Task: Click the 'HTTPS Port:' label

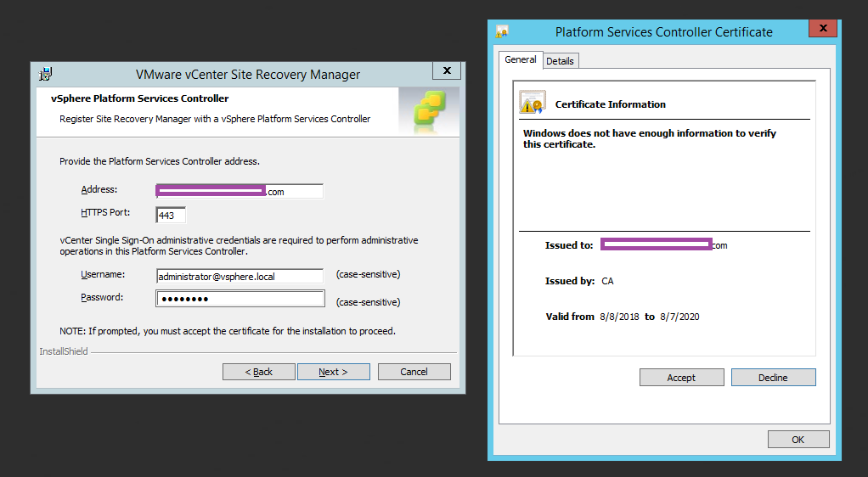Action: (x=105, y=212)
